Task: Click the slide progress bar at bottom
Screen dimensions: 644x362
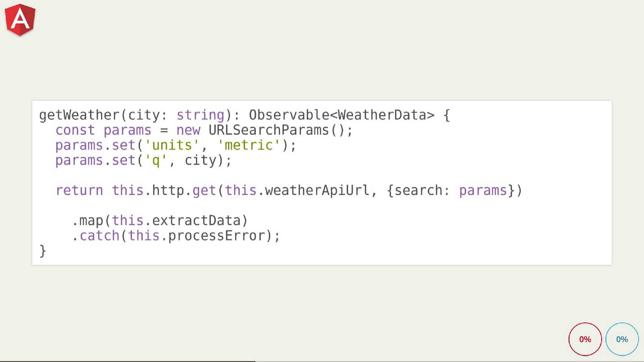Action: pos(127,361)
